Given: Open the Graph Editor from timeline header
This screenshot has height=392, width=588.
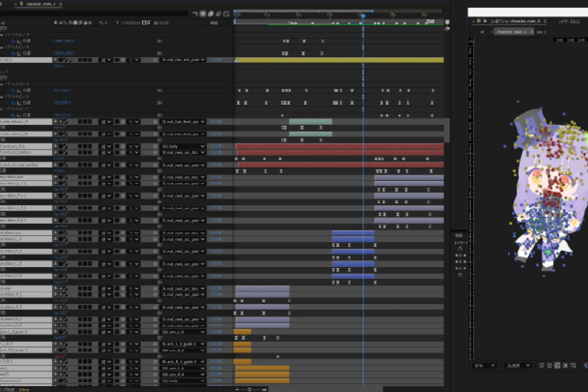Looking at the screenshot, I should [226, 13].
